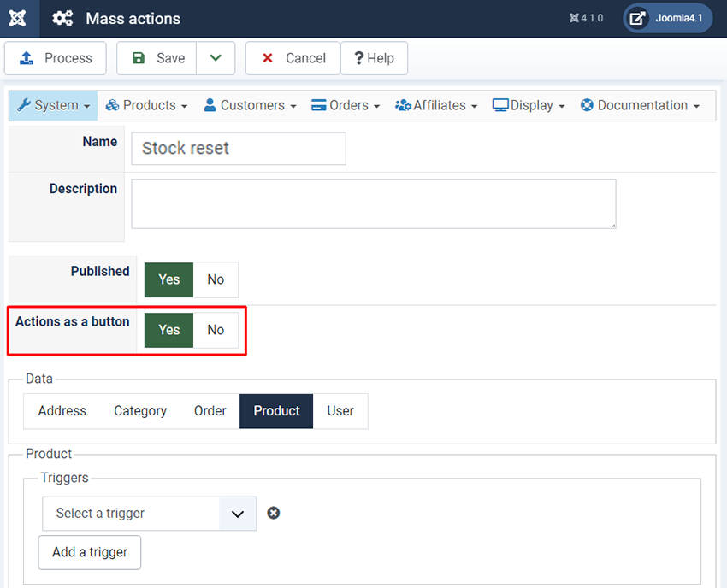This screenshot has width=727, height=588.
Task: Click the Process button label
Action: tap(68, 58)
